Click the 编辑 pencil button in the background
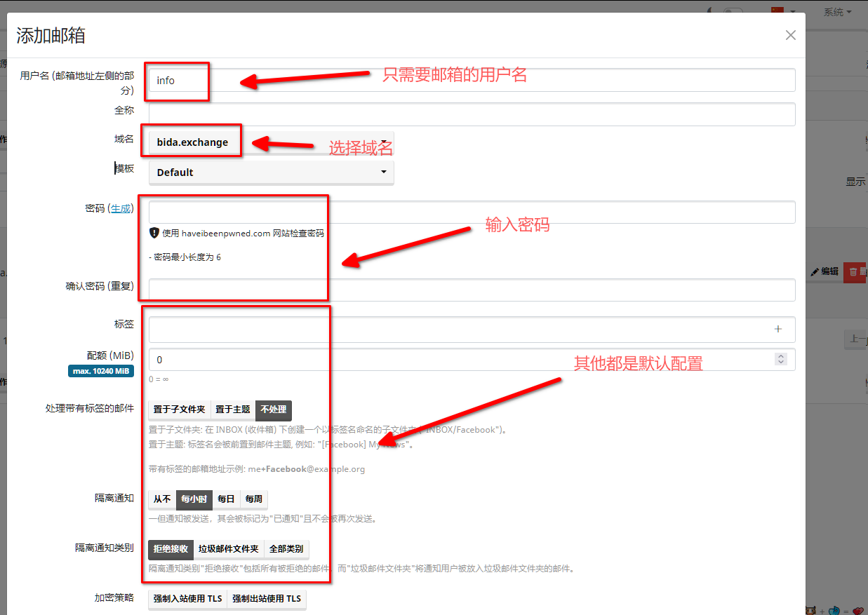The height and width of the screenshot is (615, 868). click(824, 271)
